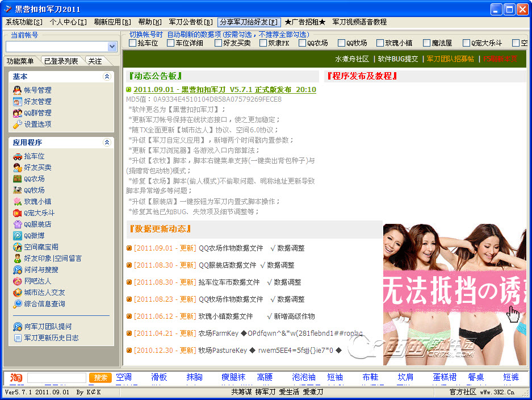Open the 系统功能[S] menu

pos(24,22)
